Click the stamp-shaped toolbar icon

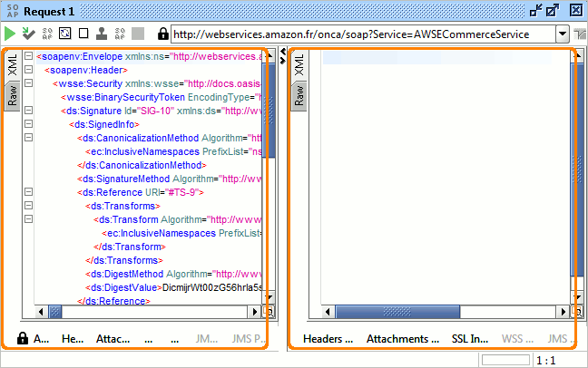102,34
